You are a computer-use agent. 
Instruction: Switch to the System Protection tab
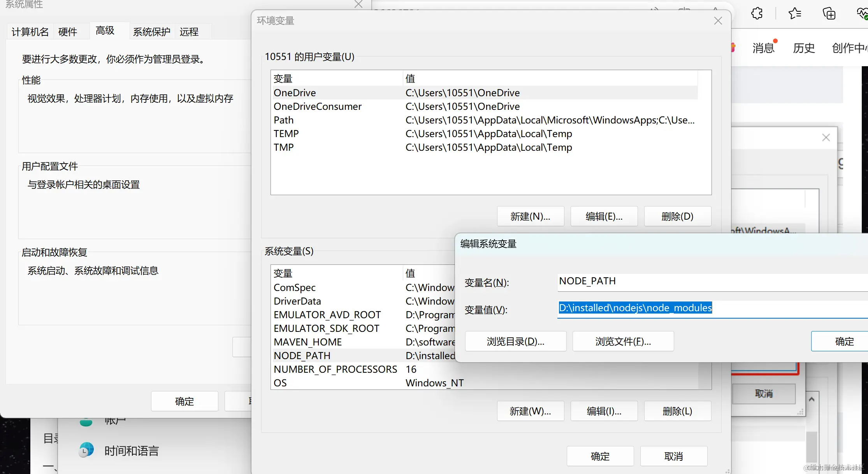tap(151, 32)
